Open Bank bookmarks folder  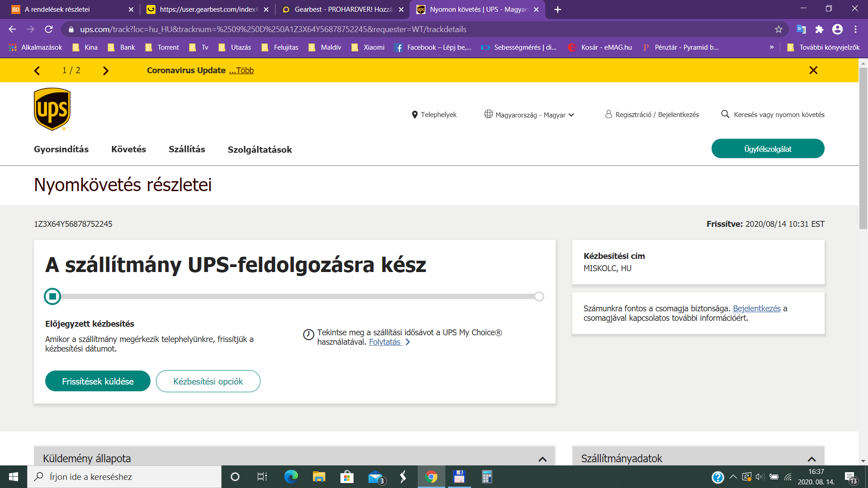121,47
